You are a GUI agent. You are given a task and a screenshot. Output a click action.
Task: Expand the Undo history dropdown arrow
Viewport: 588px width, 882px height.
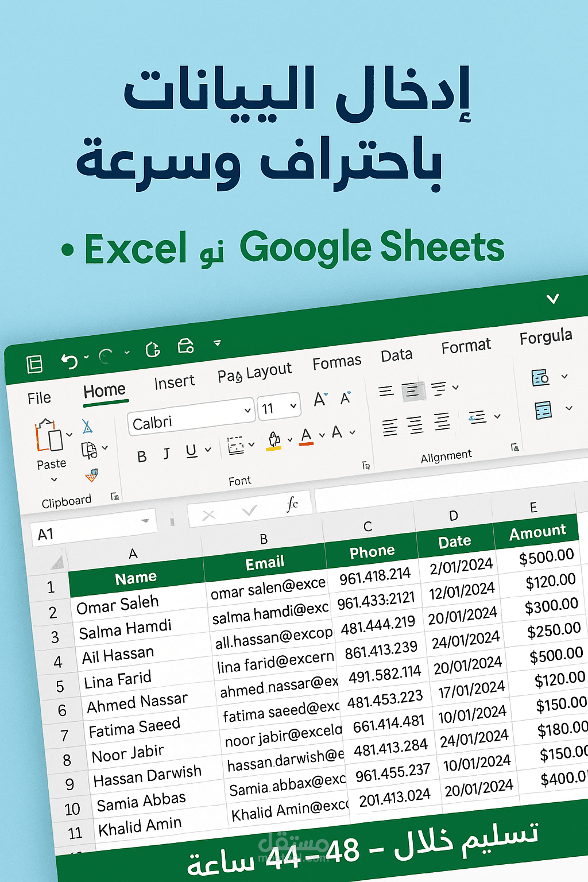pos(87,357)
